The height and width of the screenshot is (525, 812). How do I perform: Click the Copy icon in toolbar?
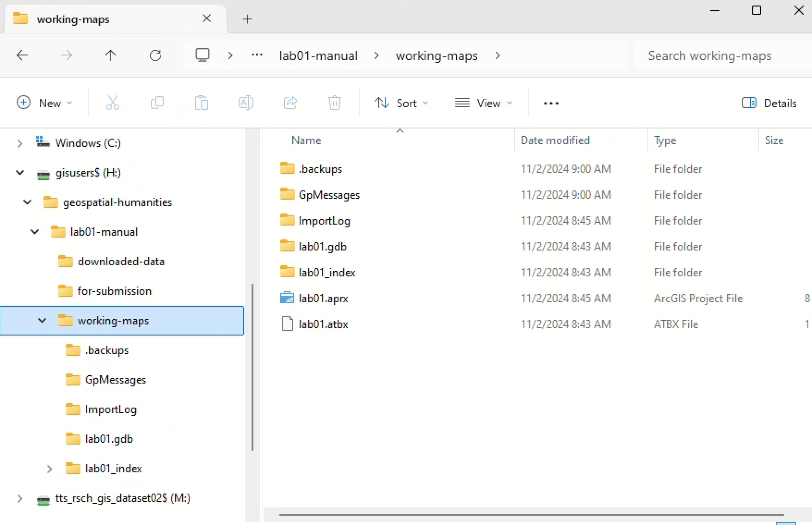(157, 103)
